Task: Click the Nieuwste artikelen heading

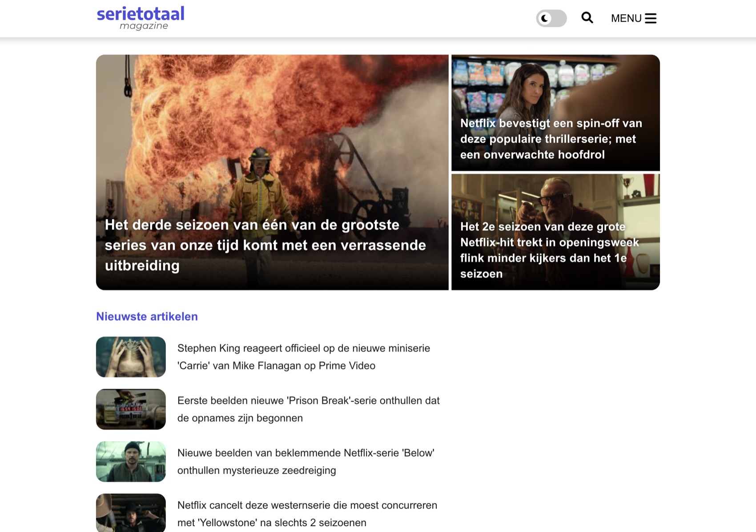Action: (147, 316)
